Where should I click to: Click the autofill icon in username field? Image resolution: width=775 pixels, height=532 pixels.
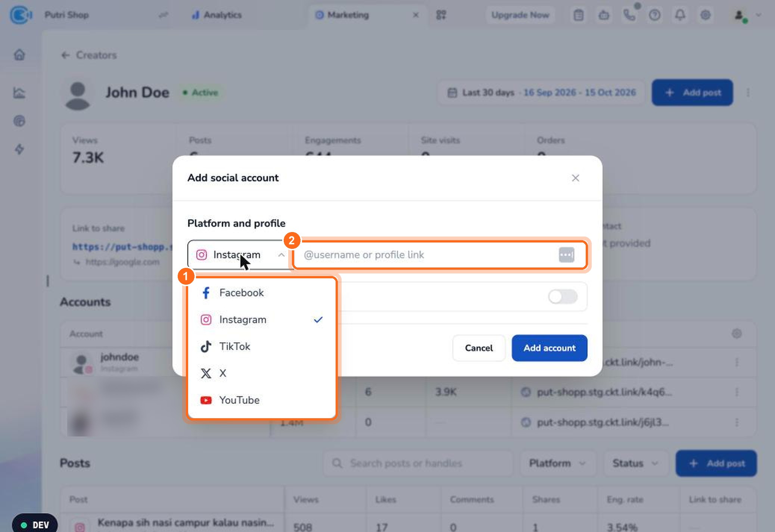click(x=566, y=255)
